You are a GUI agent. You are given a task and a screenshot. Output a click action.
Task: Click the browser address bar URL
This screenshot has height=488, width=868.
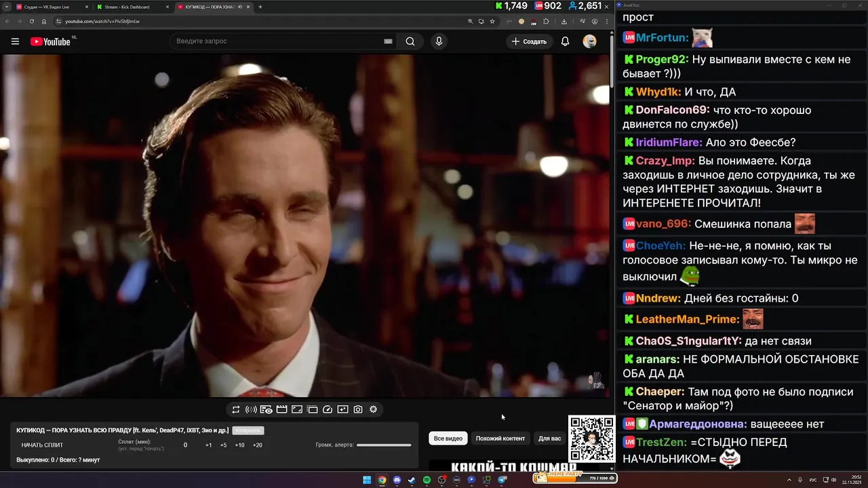point(102,21)
